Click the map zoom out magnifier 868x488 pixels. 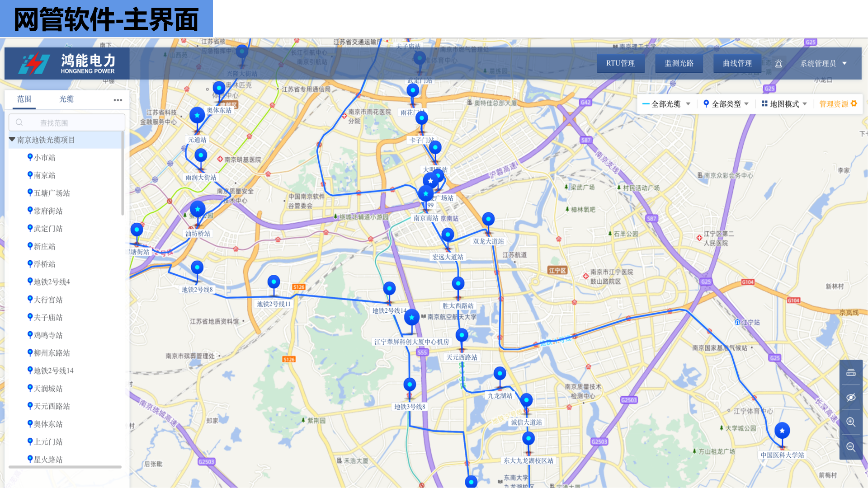[851, 447]
